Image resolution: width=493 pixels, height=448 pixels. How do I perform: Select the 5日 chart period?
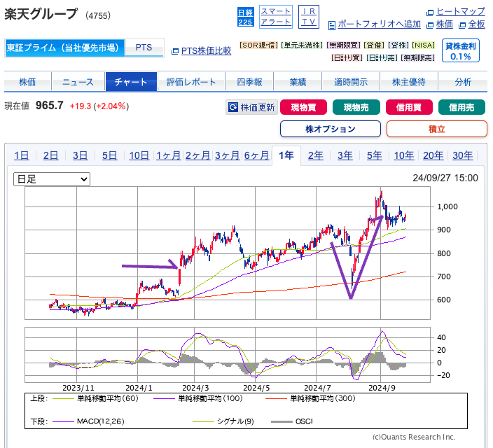[109, 155]
